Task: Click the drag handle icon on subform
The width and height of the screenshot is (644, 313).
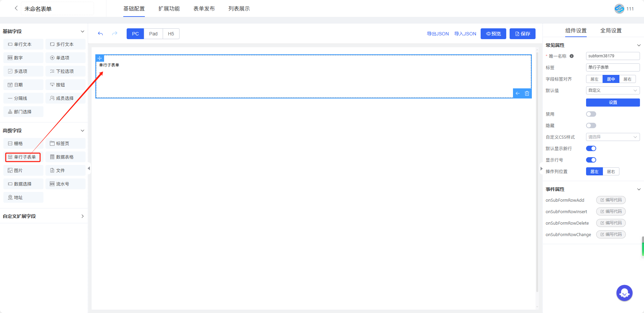Action: 100,58
